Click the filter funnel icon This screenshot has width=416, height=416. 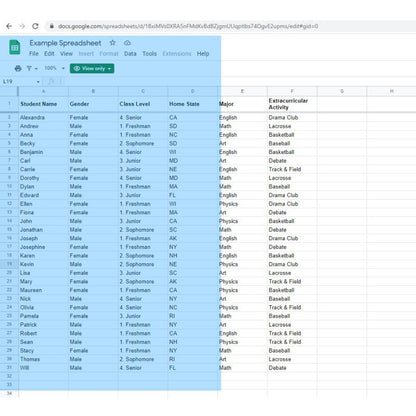point(29,68)
